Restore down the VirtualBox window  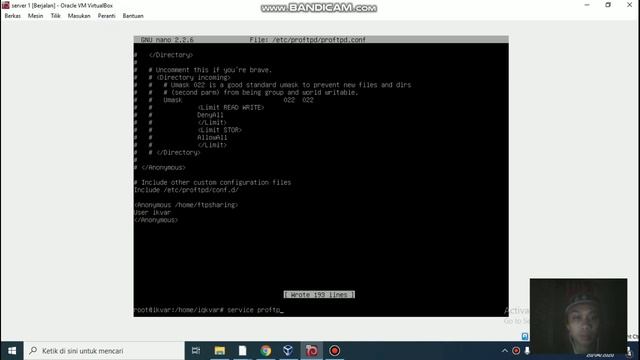coord(608,5)
